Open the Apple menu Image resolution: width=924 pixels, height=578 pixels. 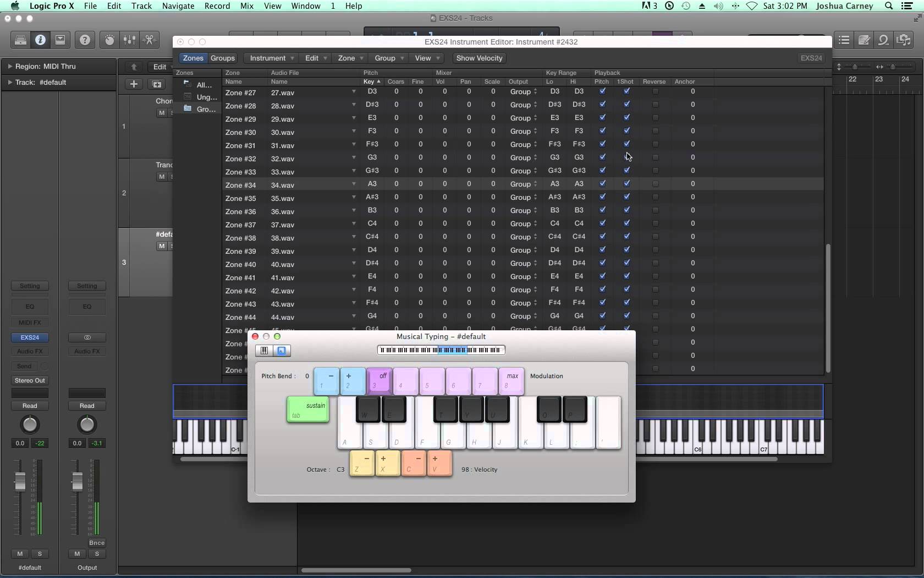15,6
